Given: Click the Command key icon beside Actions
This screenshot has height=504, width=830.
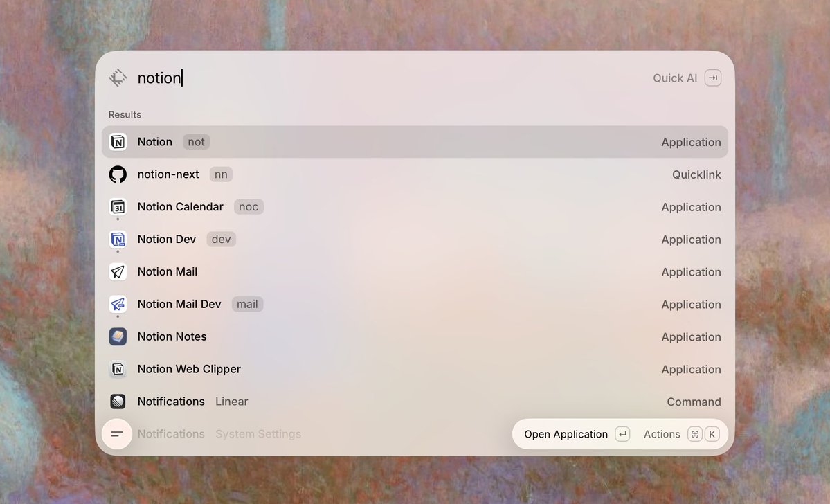Looking at the screenshot, I should point(694,434).
